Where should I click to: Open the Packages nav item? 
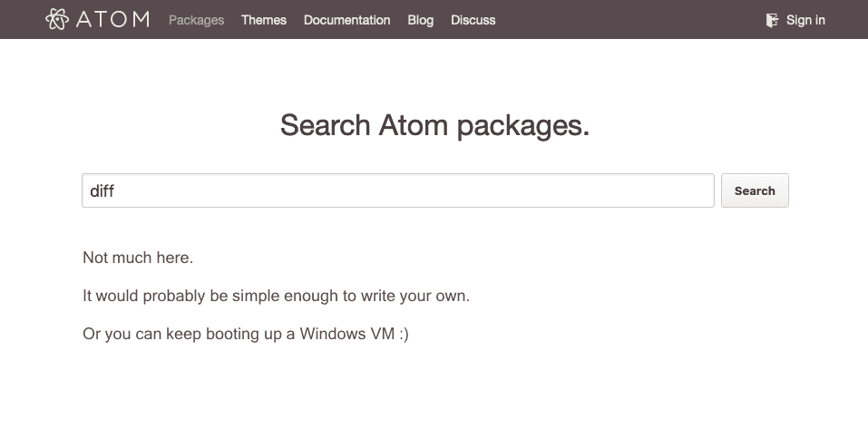197,20
